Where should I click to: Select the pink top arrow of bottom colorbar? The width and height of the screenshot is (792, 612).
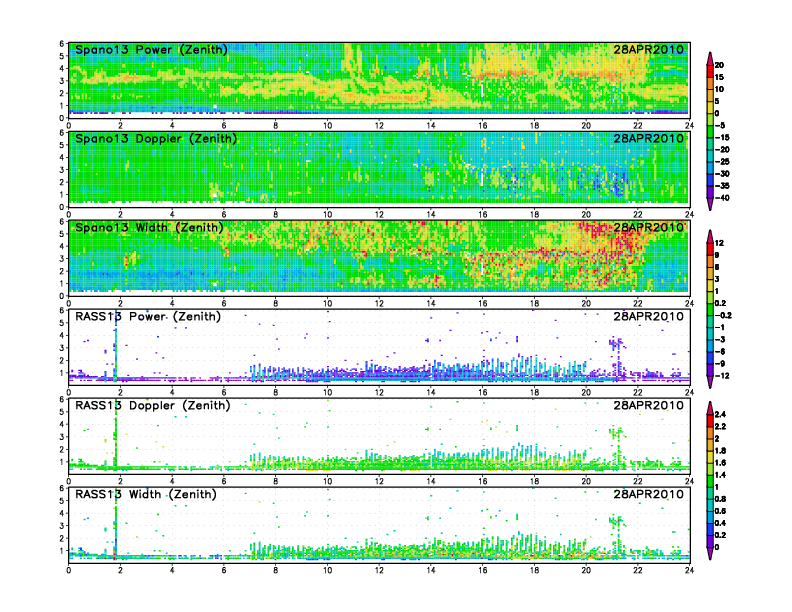[710, 408]
